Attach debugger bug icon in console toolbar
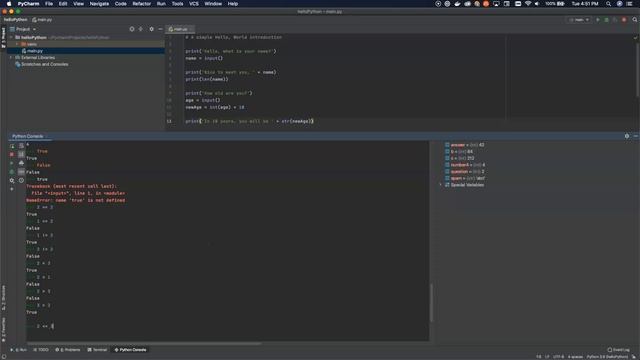The height and width of the screenshot is (360, 640). point(12,172)
